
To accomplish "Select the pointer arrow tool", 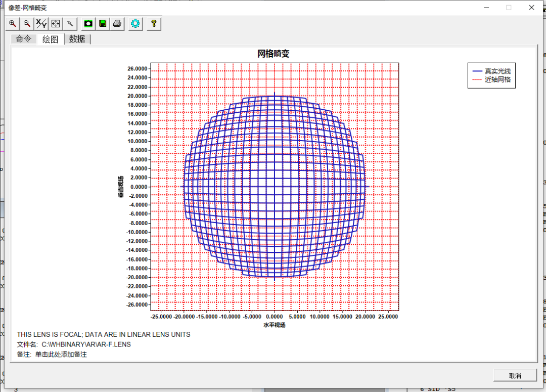I will point(70,24).
